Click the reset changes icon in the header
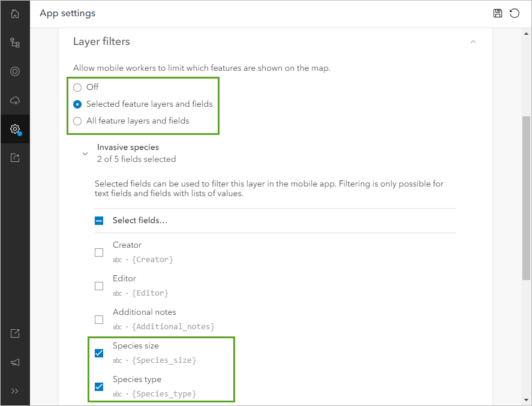The height and width of the screenshot is (406, 532). coord(515,13)
